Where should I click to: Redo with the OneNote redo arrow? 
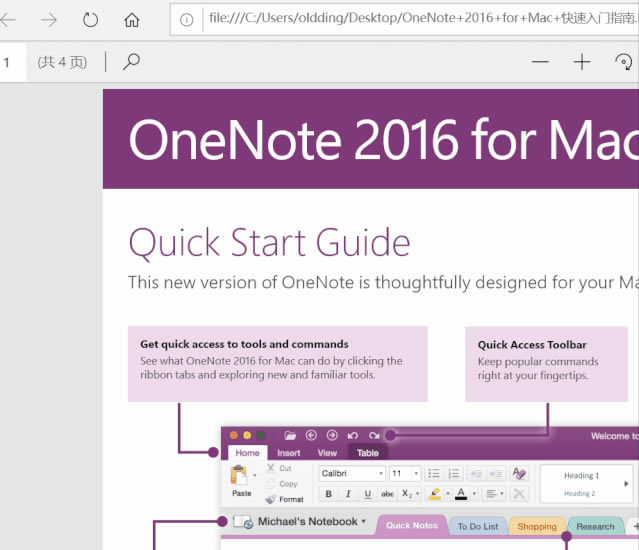[x=374, y=436]
